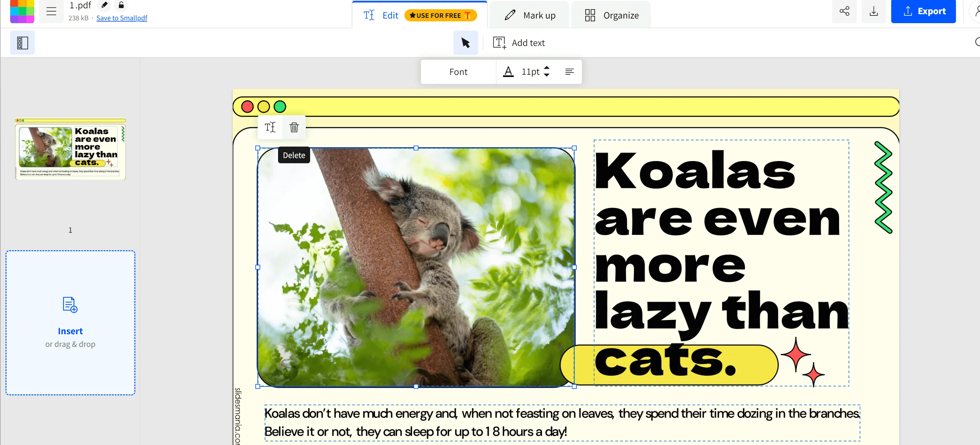Switch to the Mark up tab
The height and width of the screenshot is (445, 980).
[x=529, y=15]
